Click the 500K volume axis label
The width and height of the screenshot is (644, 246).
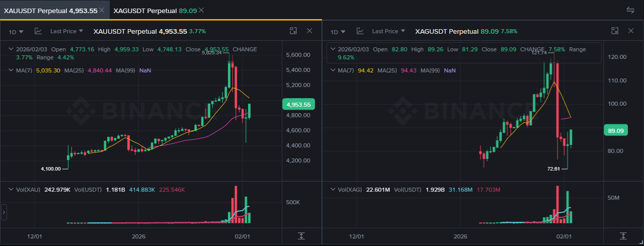pos(293,202)
